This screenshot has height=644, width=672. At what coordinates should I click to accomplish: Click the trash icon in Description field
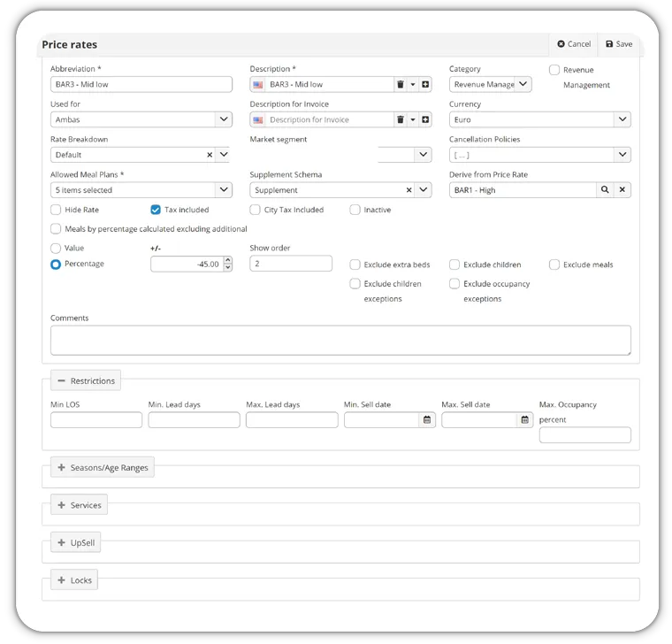pyautogui.click(x=401, y=84)
